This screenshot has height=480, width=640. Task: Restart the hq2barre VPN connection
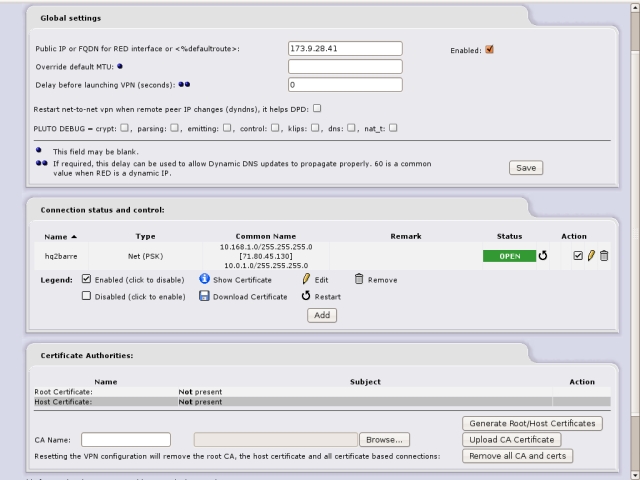coord(543,256)
